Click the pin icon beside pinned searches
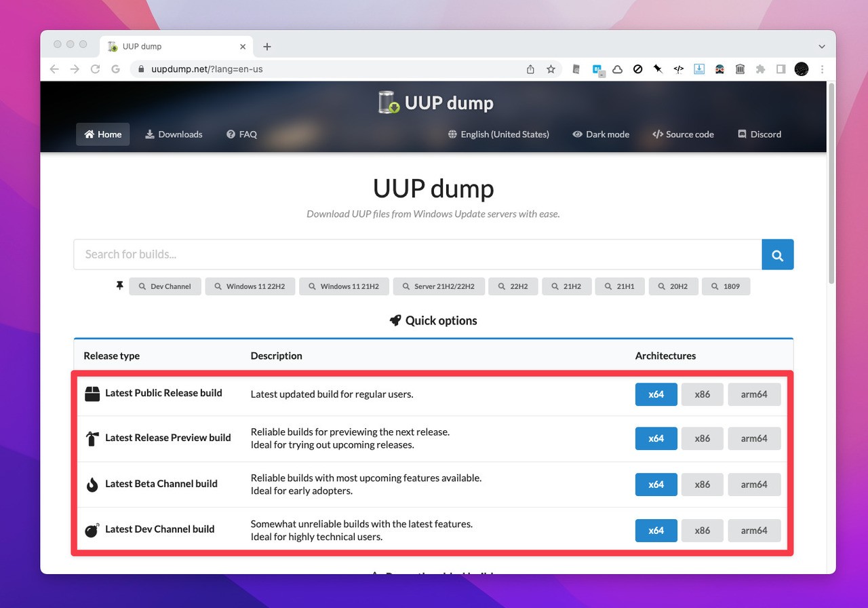The image size is (868, 608). (x=119, y=286)
